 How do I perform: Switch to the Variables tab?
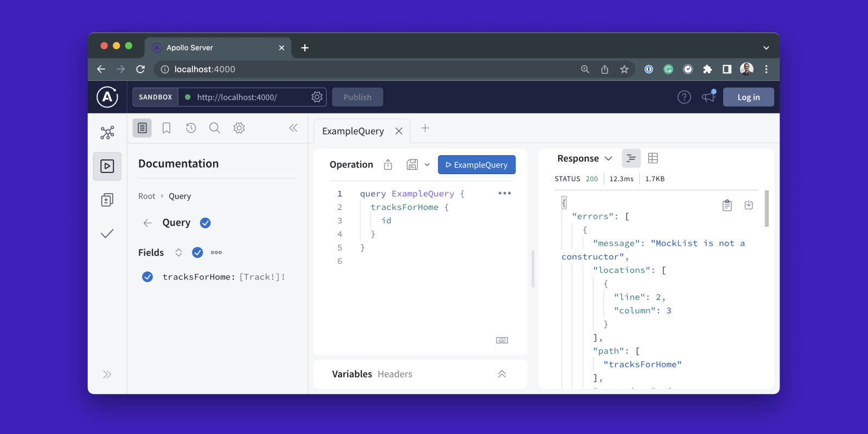click(352, 374)
